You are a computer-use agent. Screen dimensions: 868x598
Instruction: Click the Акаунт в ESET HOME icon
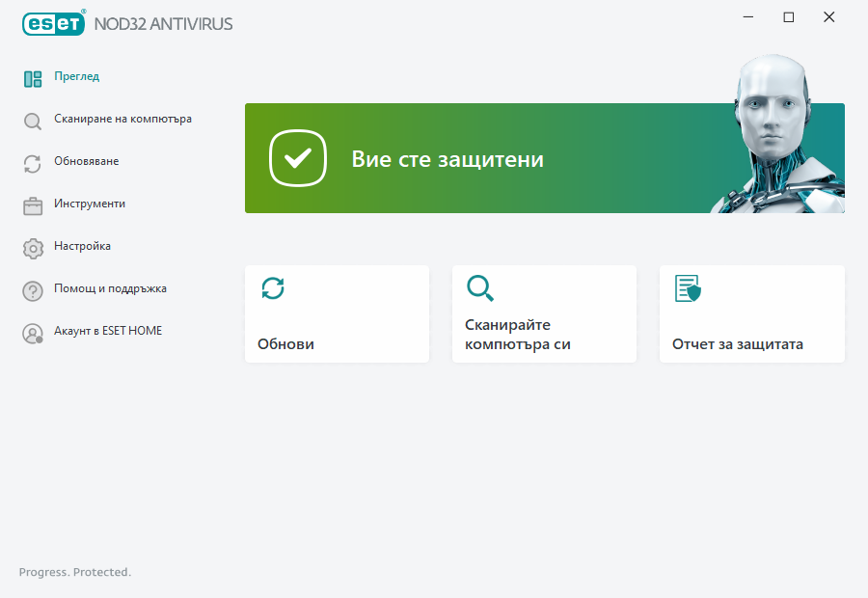[x=32, y=332]
